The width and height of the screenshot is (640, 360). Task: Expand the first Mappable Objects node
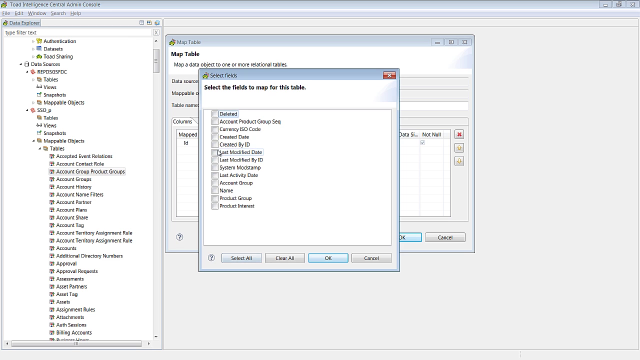point(33,102)
